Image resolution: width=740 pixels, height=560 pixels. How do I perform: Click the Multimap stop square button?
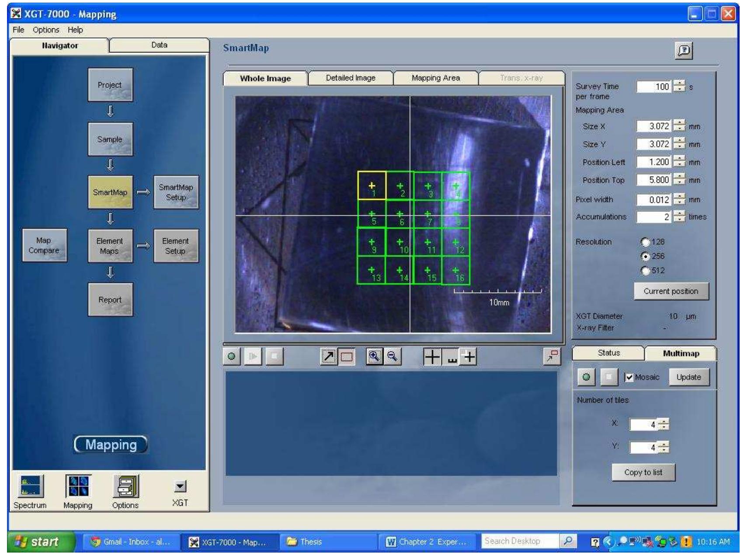coord(609,377)
